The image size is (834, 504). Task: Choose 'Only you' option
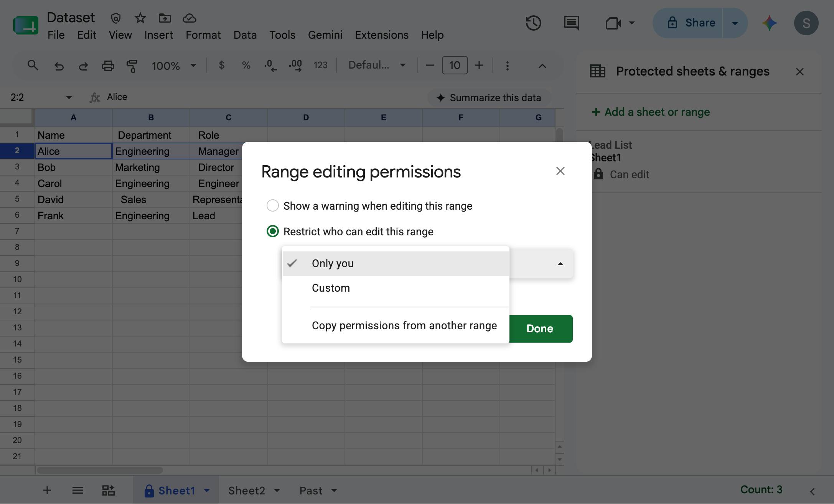(x=396, y=264)
